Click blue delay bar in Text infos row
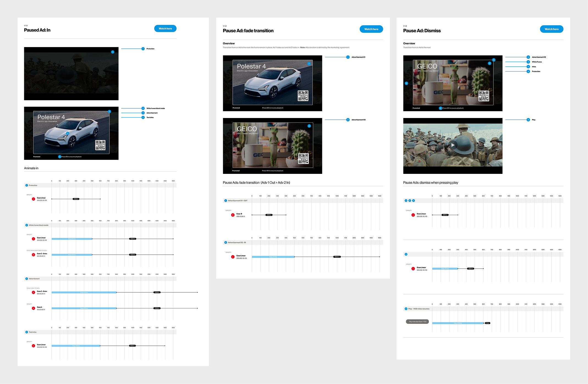The height and width of the screenshot is (384, 588). point(76,346)
